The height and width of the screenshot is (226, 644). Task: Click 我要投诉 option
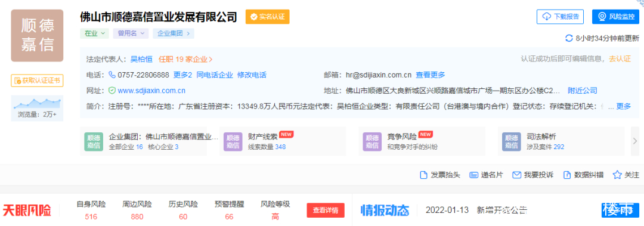click(x=532, y=175)
